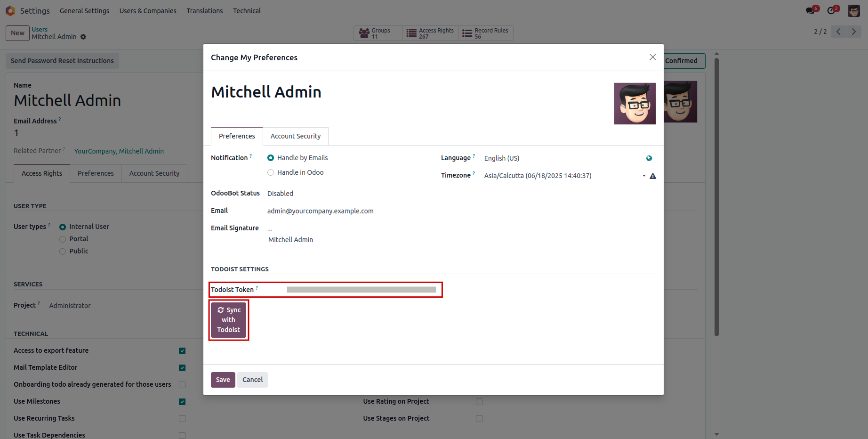The height and width of the screenshot is (439, 868).
Task: Click Send Password Reset Instructions button
Action: (62, 61)
